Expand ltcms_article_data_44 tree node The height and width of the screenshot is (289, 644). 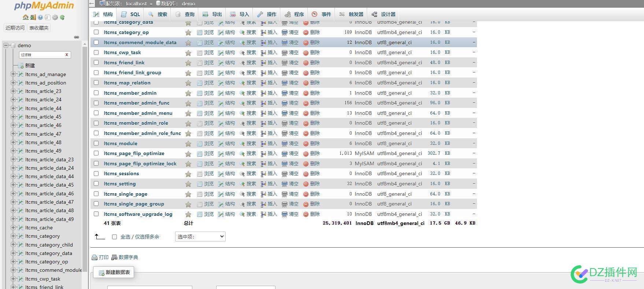coord(13,176)
